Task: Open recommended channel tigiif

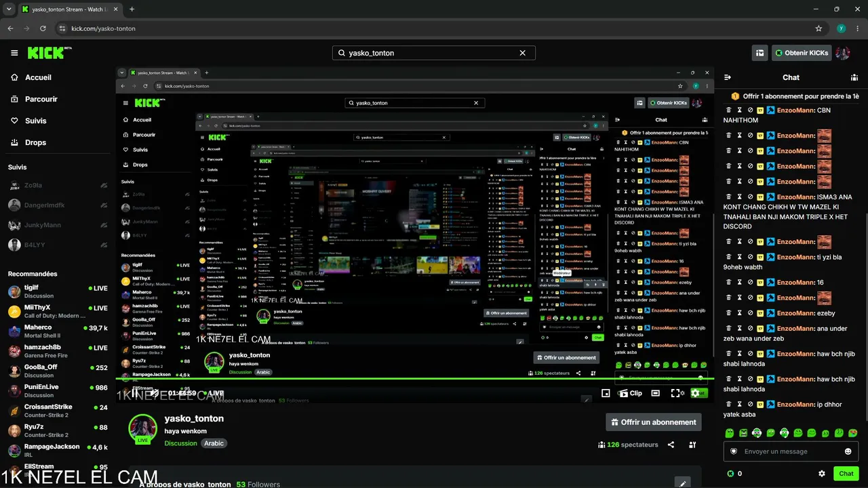Action: pyautogui.click(x=57, y=291)
